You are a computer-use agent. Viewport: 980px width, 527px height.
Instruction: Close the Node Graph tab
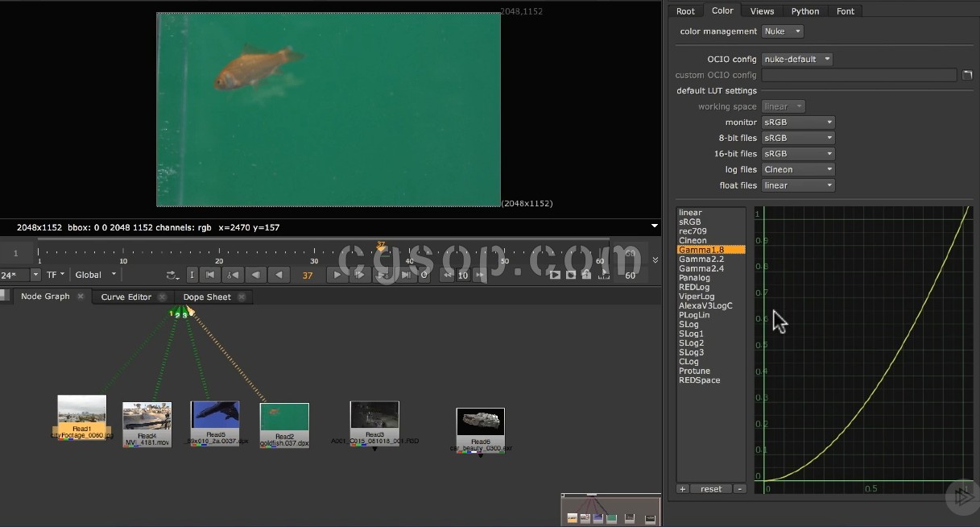pos(81,297)
